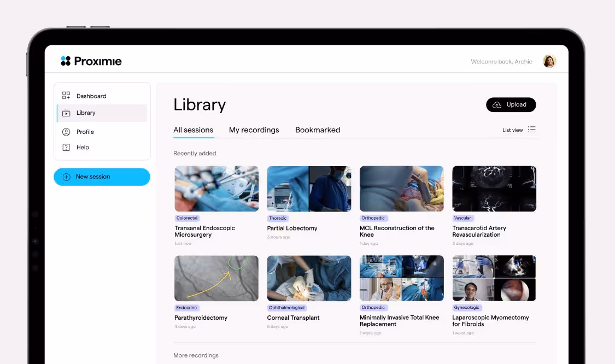Open Dashboard from the sidebar
The image size is (615, 364).
(102, 96)
